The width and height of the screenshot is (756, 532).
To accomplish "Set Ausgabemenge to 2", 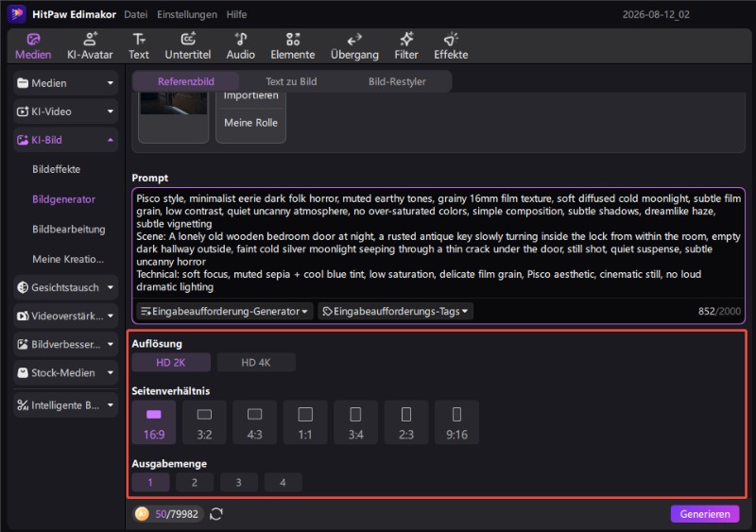I will [195, 482].
